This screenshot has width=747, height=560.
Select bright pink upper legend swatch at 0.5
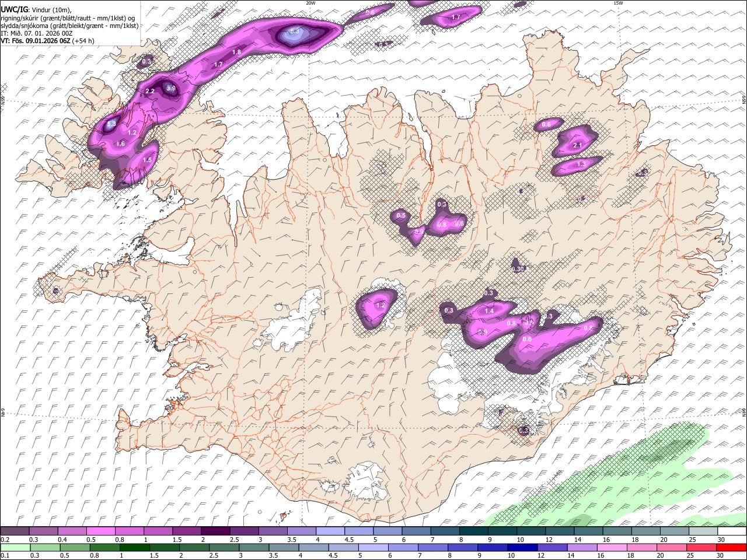tap(100, 531)
